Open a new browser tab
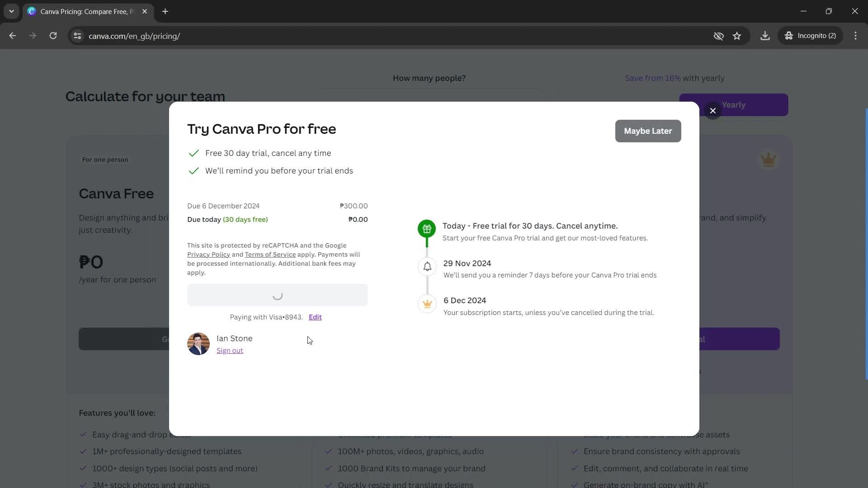Screen dimensions: 868x488 pyautogui.click(x=165, y=11)
